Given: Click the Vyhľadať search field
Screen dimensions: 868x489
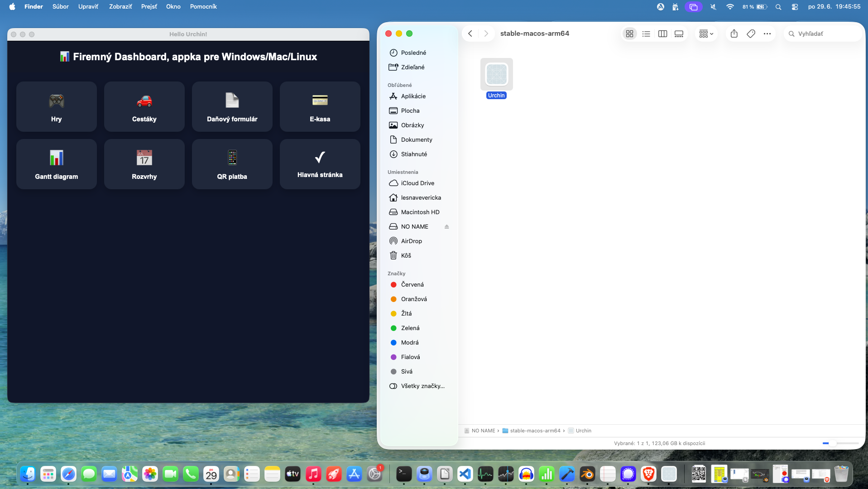Looking at the screenshot, I should [x=822, y=34].
